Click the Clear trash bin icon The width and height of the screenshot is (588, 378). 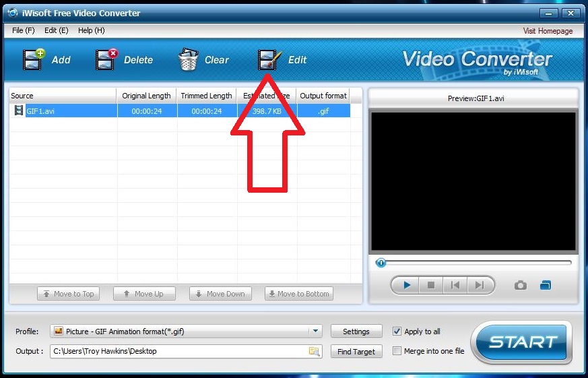click(x=189, y=59)
